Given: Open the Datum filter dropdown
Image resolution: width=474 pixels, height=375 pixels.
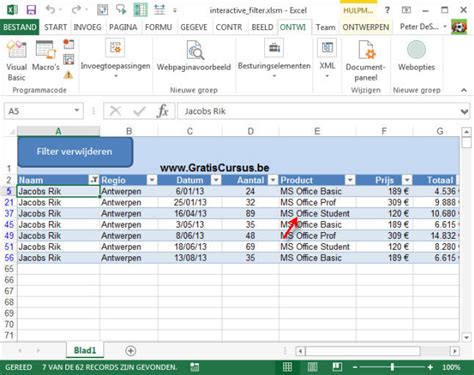Looking at the screenshot, I should pyautogui.click(x=216, y=180).
